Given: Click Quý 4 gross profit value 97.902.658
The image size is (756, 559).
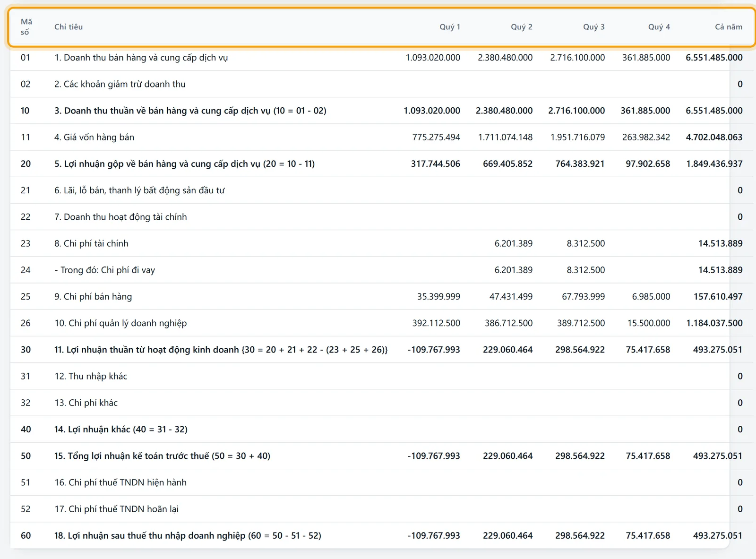Looking at the screenshot, I should coord(648,164).
